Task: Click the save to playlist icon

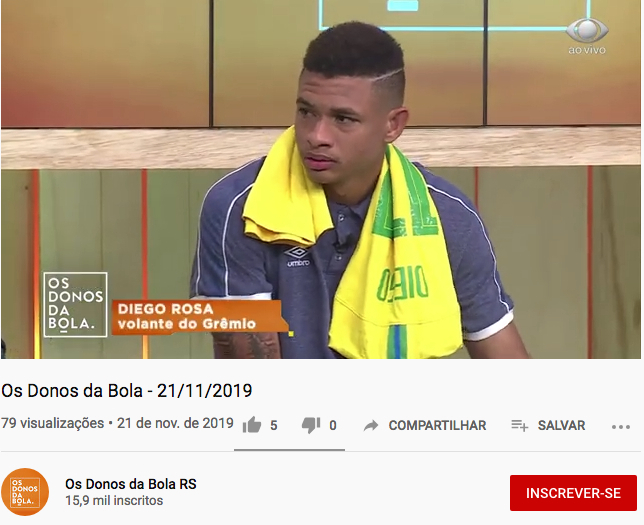Action: click(520, 426)
